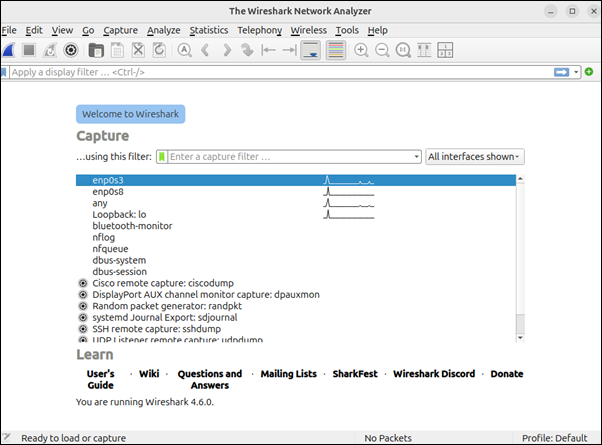Click the display filter bookmark icon
602x445 pixels.
click(x=4, y=72)
